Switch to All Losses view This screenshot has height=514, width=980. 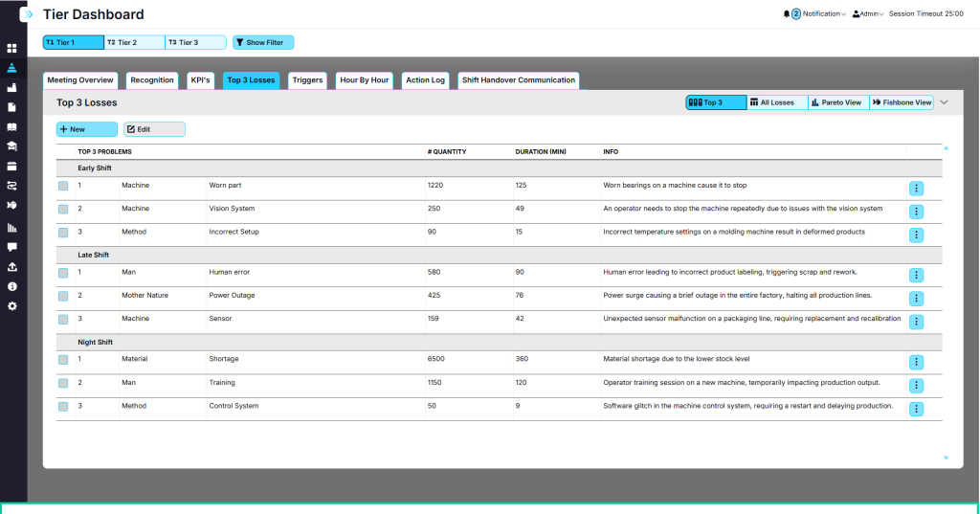point(777,102)
